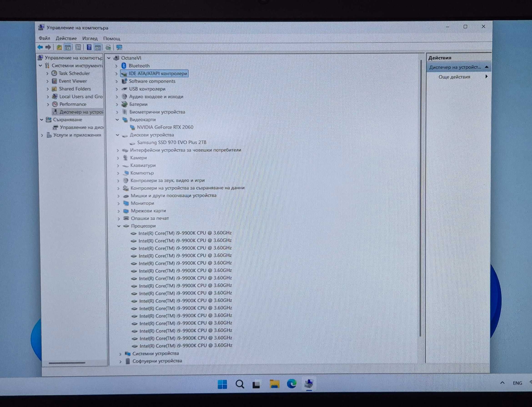Image resolution: width=532 pixels, height=407 pixels.
Task: Expand Услуги и приложения in left tree
Action: tap(42, 135)
